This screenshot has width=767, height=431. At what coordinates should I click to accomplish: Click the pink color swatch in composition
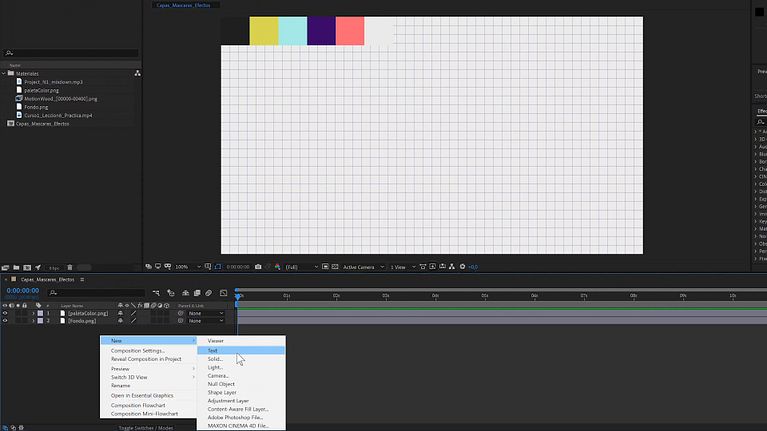(x=349, y=31)
